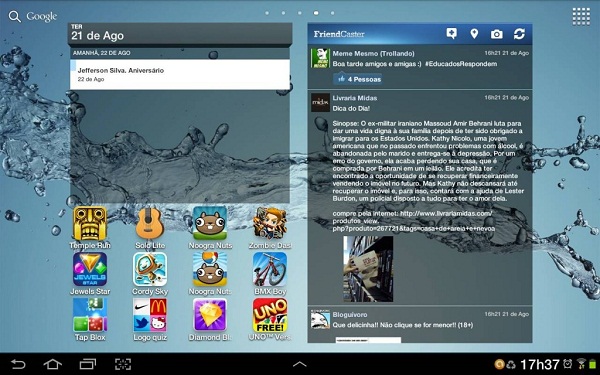Launch the UNO Free card game
600x375 pixels.
(270, 320)
